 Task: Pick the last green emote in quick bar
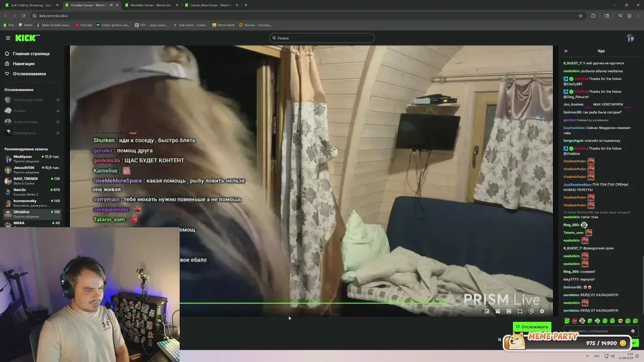635,321
